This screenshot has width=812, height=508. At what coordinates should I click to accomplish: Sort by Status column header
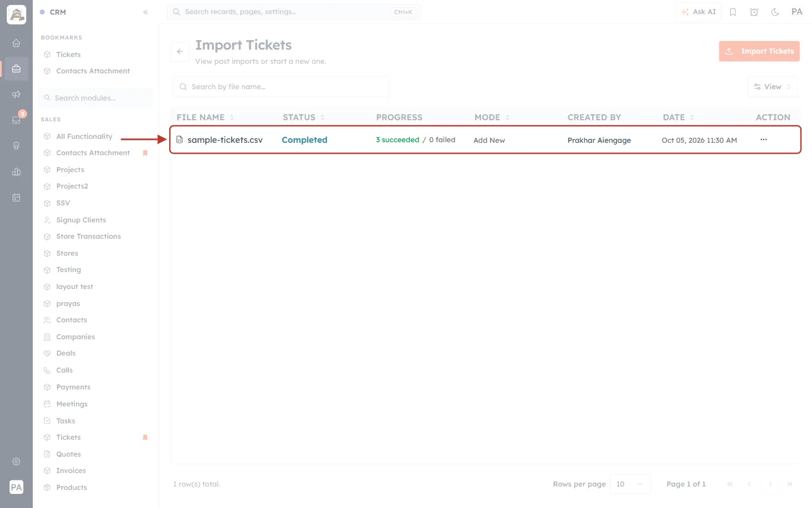click(303, 117)
